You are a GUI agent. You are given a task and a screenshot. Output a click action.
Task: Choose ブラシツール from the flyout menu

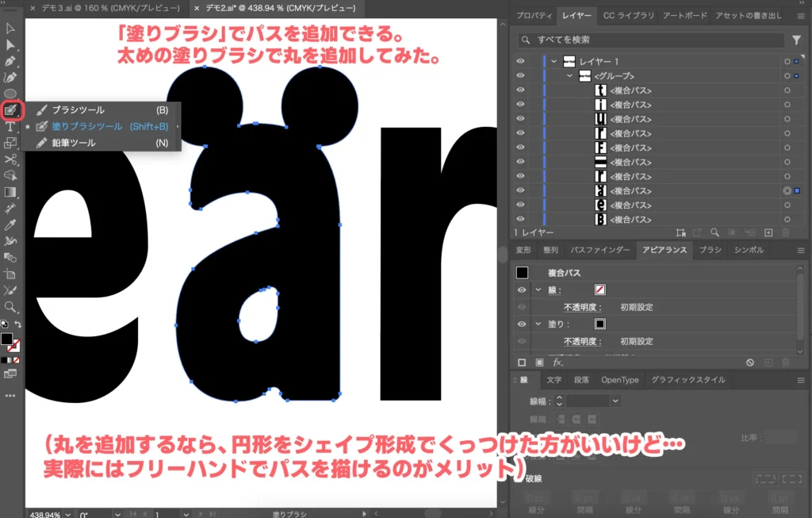tap(78, 109)
